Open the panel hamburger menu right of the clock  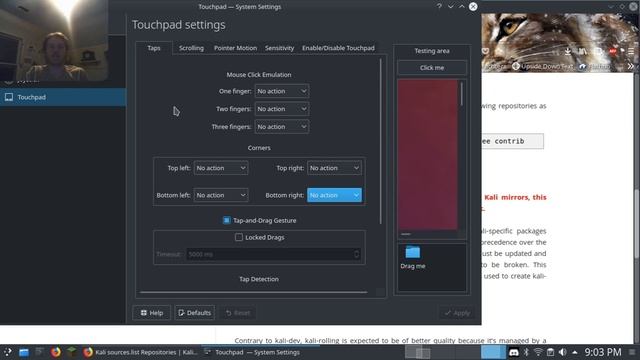[x=632, y=352]
